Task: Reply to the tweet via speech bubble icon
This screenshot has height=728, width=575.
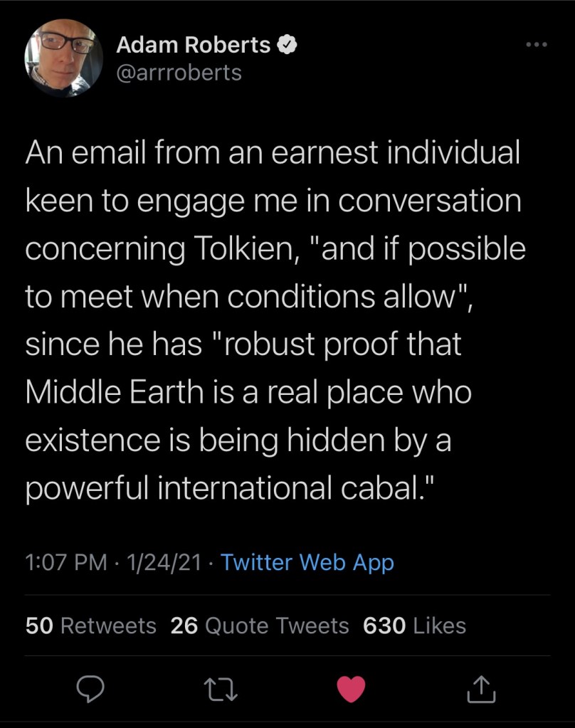Action: 90,688
